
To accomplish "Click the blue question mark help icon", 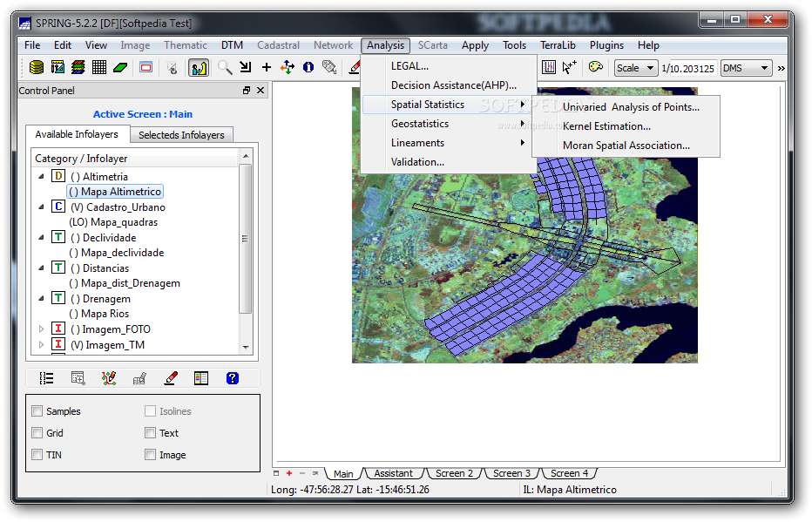I will click(x=233, y=378).
